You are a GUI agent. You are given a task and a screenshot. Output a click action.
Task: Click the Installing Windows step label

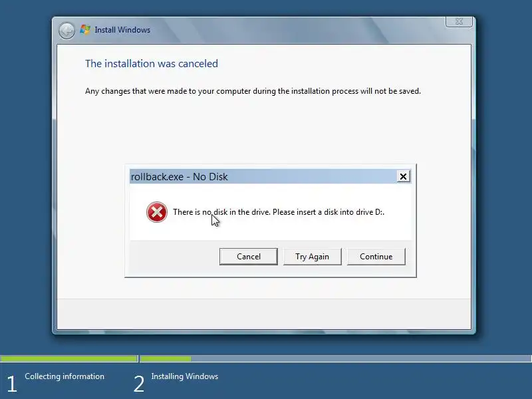[x=185, y=376]
